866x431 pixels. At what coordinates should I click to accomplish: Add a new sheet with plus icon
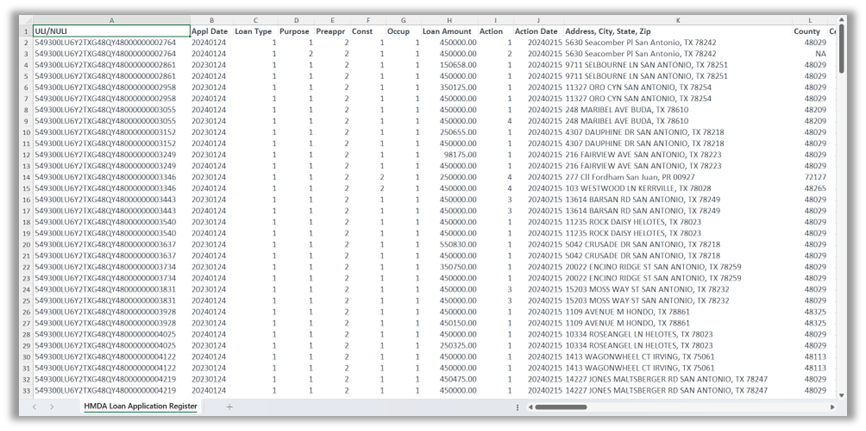[x=229, y=407]
